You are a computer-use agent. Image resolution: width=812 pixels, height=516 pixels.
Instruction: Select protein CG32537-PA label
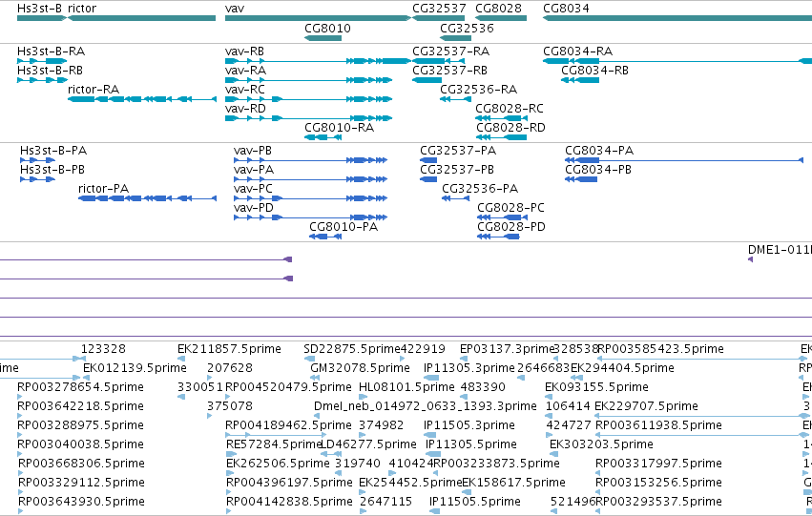point(458,151)
